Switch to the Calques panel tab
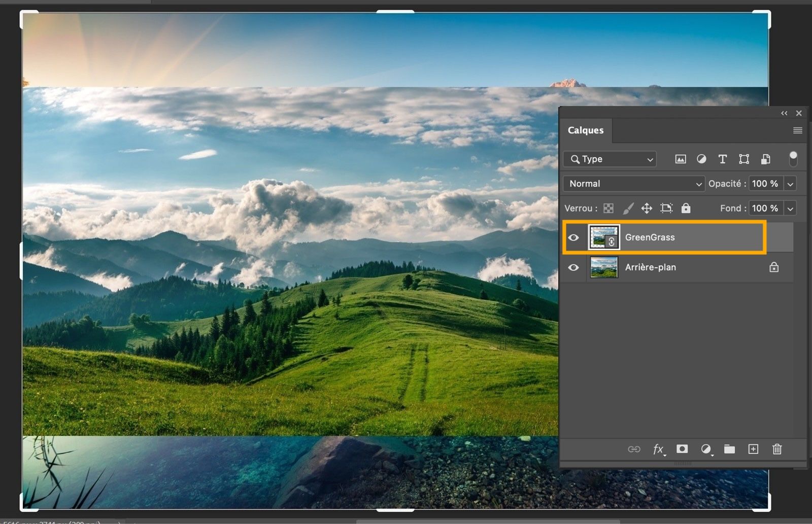The width and height of the screenshot is (812, 524). 586,130
